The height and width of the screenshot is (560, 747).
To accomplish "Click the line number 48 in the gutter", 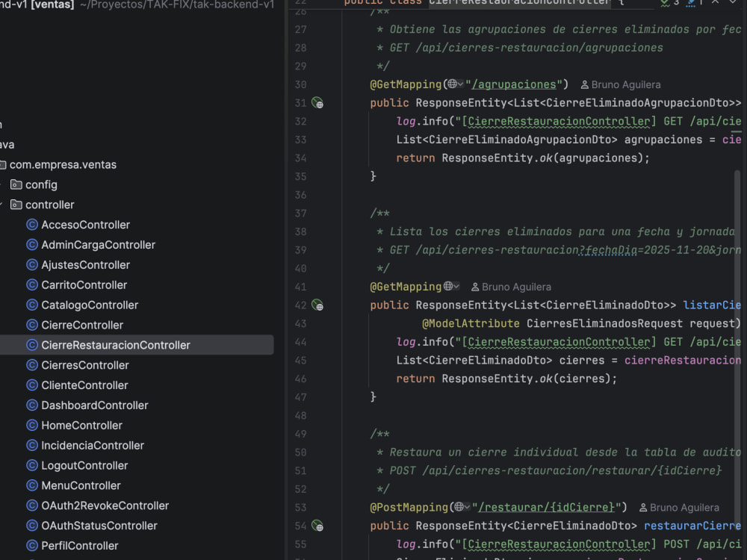I will pos(300,415).
